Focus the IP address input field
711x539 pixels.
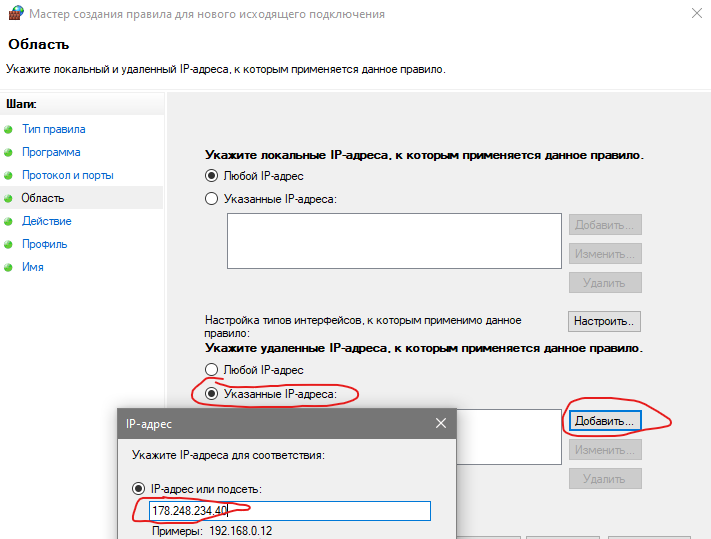[x=290, y=511]
